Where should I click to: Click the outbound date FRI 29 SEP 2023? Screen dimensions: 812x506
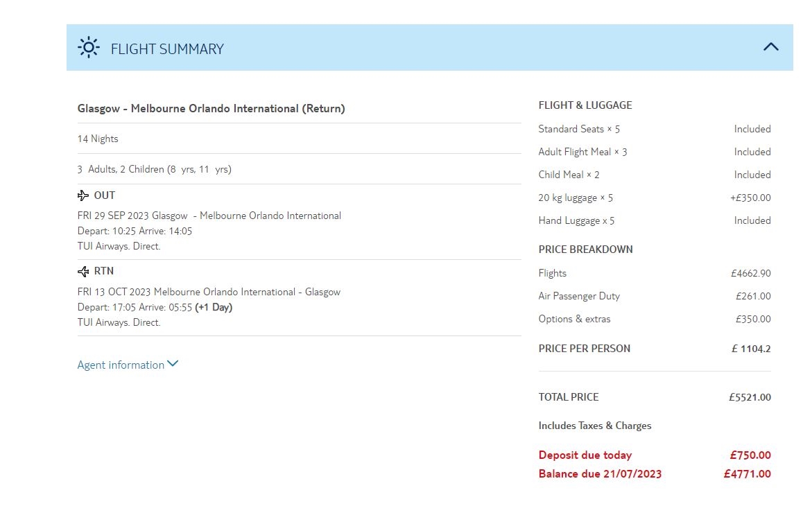(114, 216)
